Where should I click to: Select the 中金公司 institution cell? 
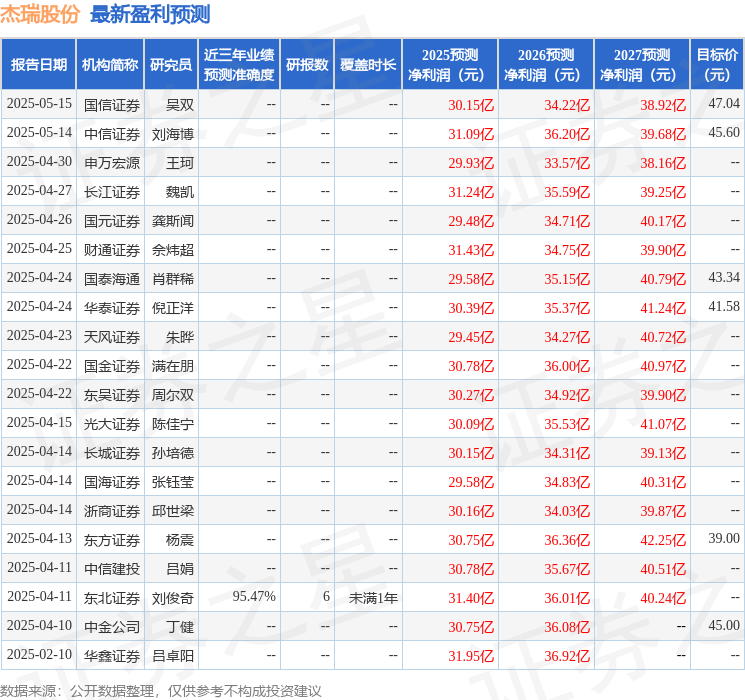click(112, 627)
